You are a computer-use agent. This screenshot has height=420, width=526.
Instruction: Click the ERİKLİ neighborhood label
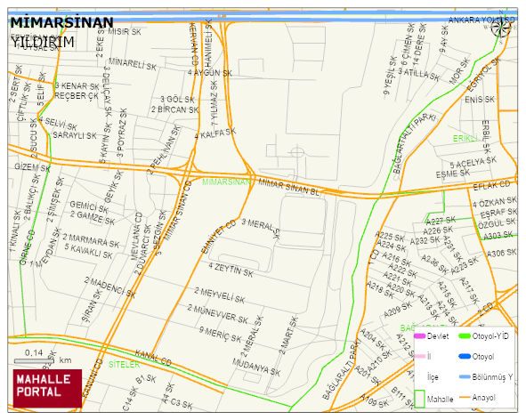[465, 138]
